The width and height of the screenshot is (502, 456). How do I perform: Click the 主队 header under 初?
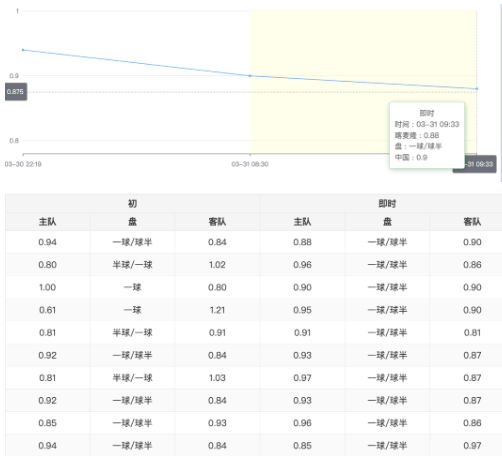[48, 222]
